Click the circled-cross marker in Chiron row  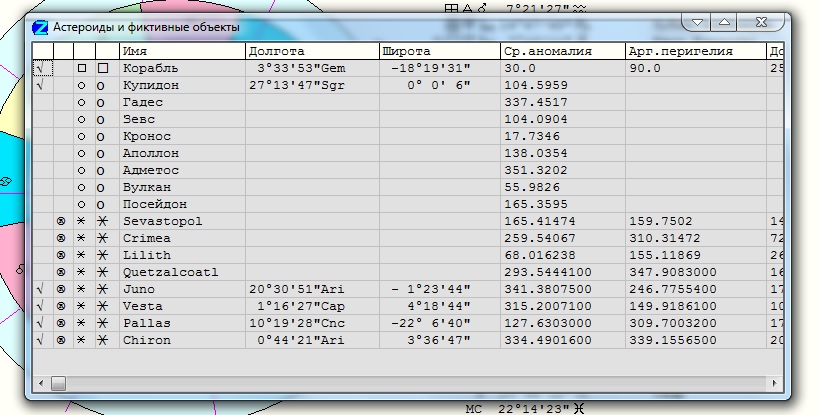pyautogui.click(x=62, y=340)
